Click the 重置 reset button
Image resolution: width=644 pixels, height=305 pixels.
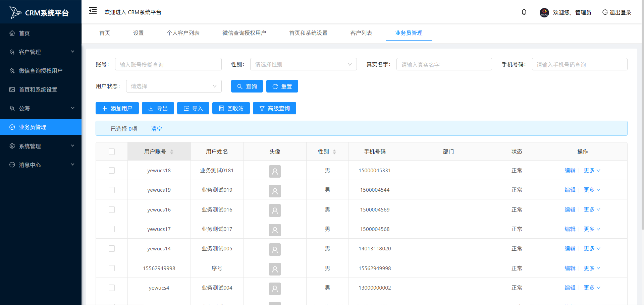pyautogui.click(x=282, y=86)
